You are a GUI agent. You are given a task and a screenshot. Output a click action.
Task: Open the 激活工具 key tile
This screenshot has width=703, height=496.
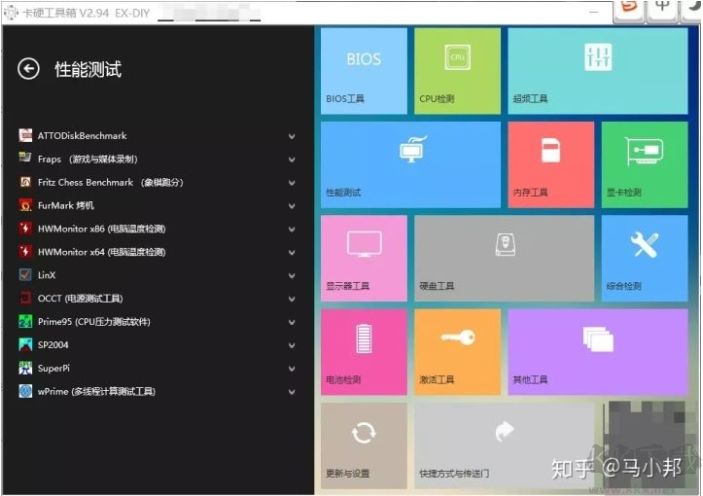[457, 352]
